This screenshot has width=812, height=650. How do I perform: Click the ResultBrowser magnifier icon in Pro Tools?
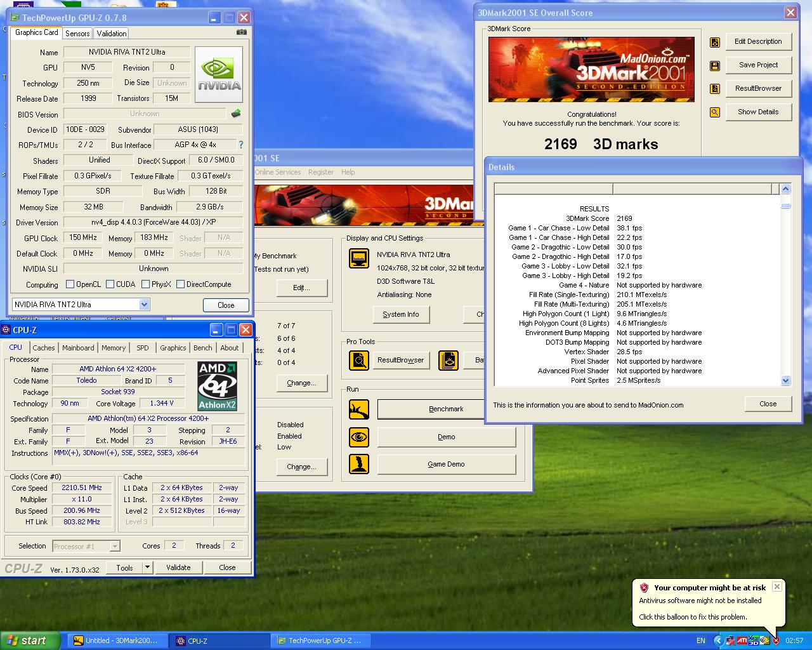(x=359, y=360)
